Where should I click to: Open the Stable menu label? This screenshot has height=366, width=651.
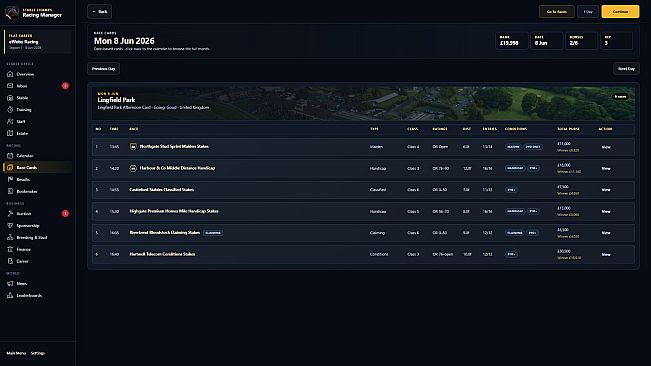pos(22,98)
